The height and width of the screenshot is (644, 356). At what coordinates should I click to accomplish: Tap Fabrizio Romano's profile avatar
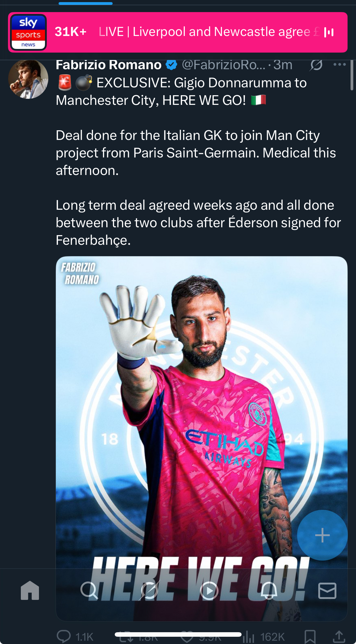click(x=28, y=79)
